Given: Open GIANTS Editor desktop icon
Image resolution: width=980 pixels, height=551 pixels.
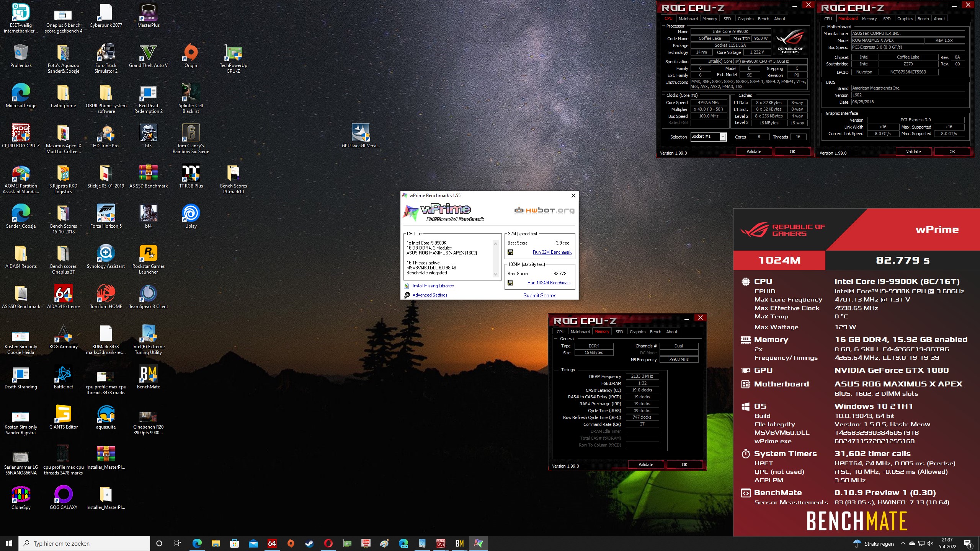Looking at the screenshot, I should 63,417.
